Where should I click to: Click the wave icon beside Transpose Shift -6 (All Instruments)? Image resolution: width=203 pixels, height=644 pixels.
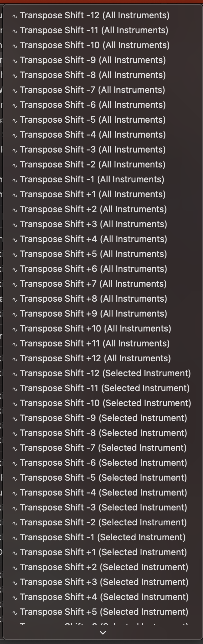(x=15, y=105)
